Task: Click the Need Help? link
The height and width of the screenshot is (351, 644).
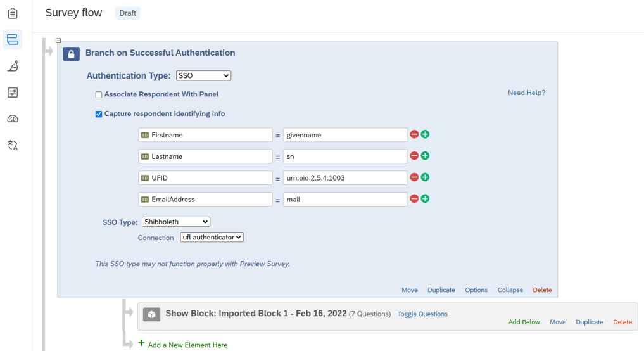Action: point(527,93)
